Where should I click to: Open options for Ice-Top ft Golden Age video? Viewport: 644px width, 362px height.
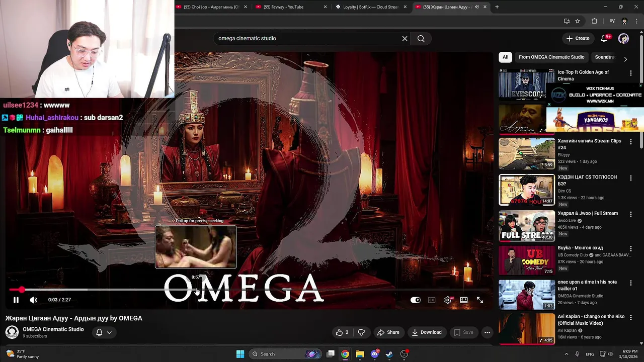coord(631,73)
